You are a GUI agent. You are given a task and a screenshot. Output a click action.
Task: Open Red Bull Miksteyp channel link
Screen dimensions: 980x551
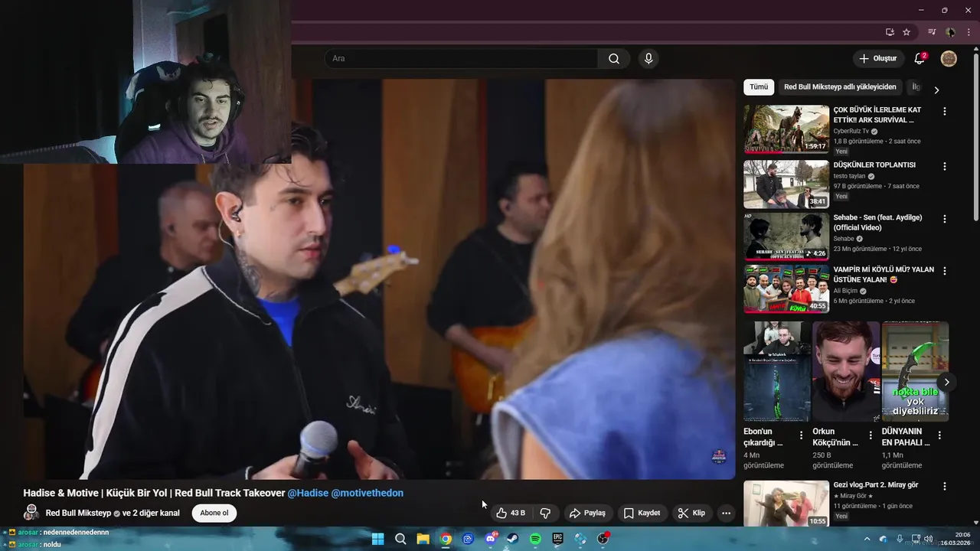tap(78, 513)
